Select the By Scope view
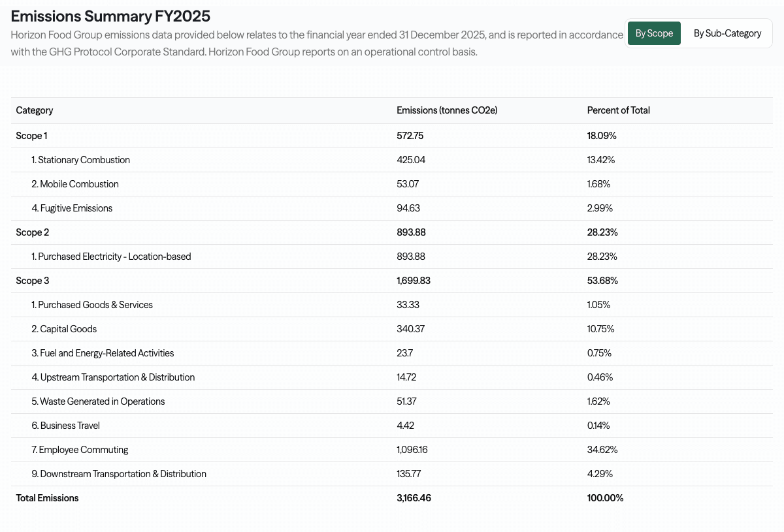 pos(654,33)
